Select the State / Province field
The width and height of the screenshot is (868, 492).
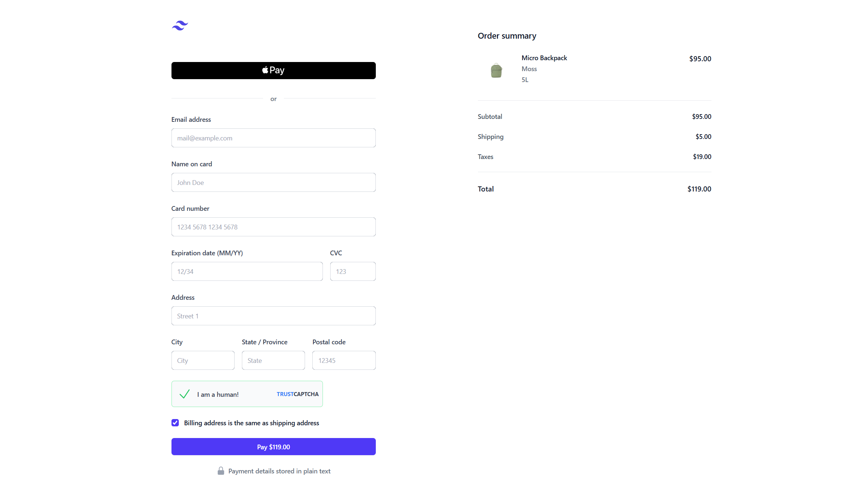tap(273, 360)
